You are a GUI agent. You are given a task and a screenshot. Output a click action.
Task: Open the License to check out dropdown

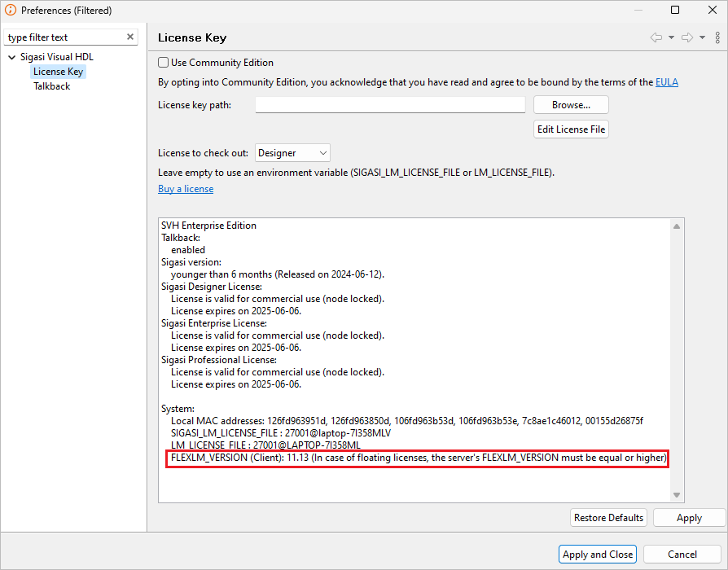[292, 153]
